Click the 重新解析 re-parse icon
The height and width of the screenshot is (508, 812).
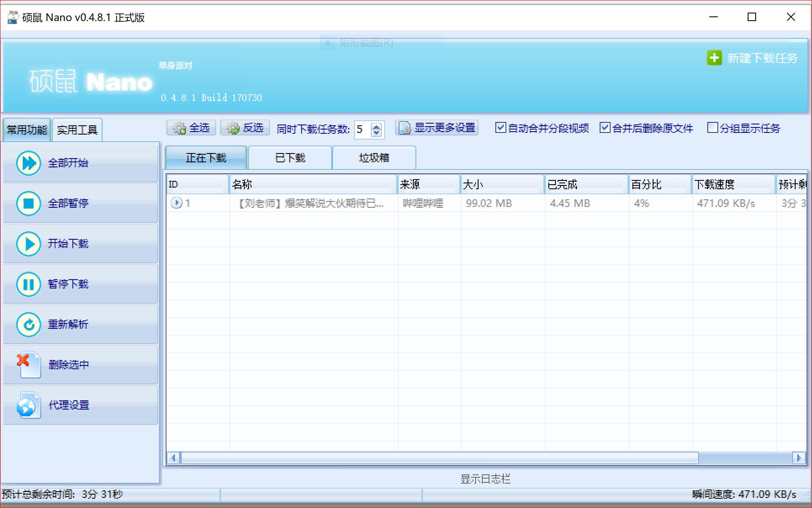[x=28, y=325]
